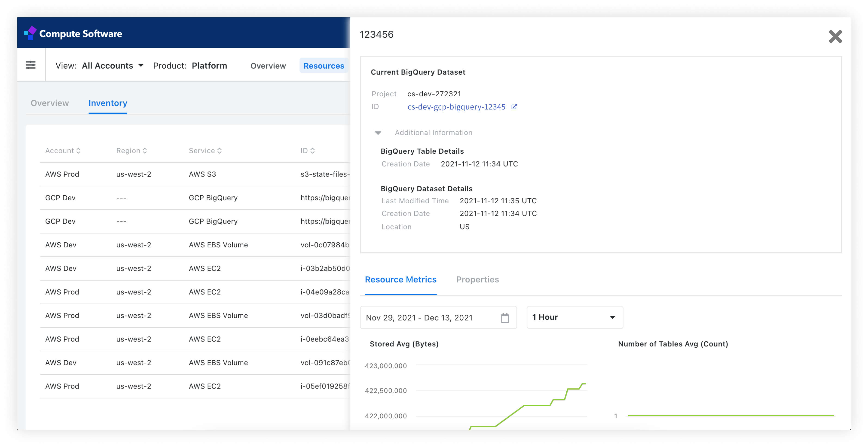This screenshot has width=868, height=447.
Task: Click the BigQuery Dataset Details heading
Action: [x=426, y=189]
